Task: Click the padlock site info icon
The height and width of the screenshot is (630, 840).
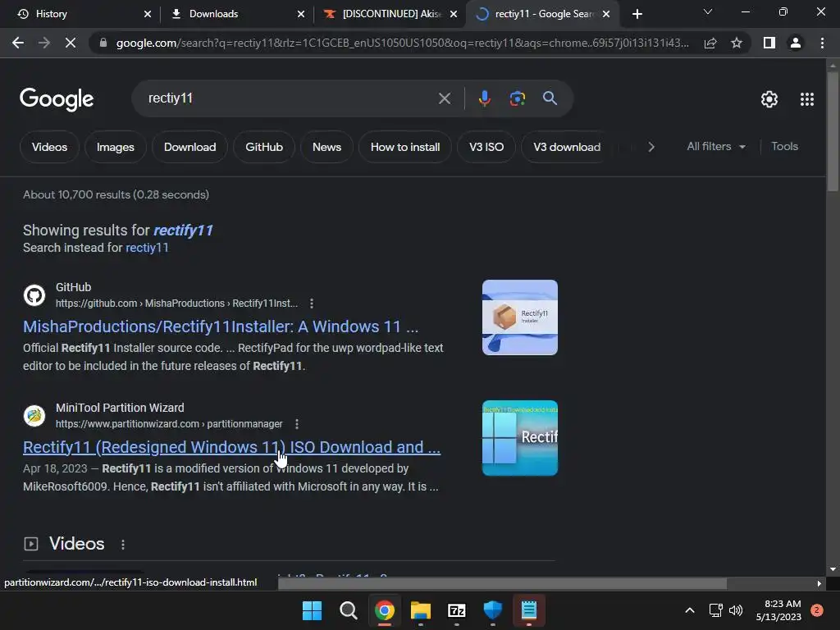Action: coord(103,43)
